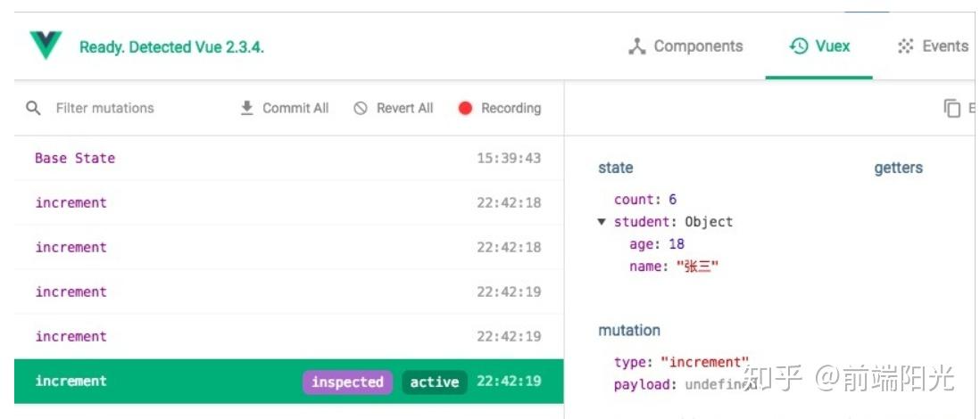Toggle the red Recording indicator
Image resolution: width=980 pixels, height=419 pixels.
point(465,108)
